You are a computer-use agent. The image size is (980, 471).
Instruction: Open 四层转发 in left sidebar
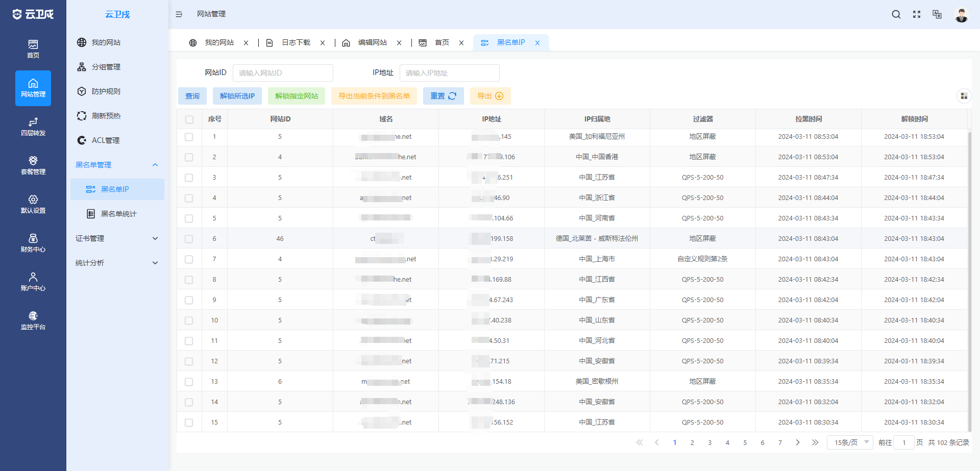click(x=33, y=127)
